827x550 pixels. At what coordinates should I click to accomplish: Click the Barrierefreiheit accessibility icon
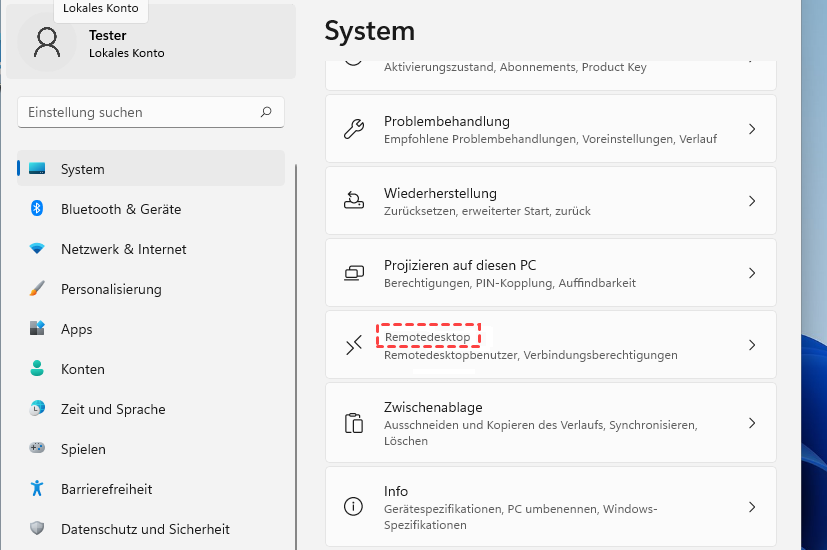37,489
